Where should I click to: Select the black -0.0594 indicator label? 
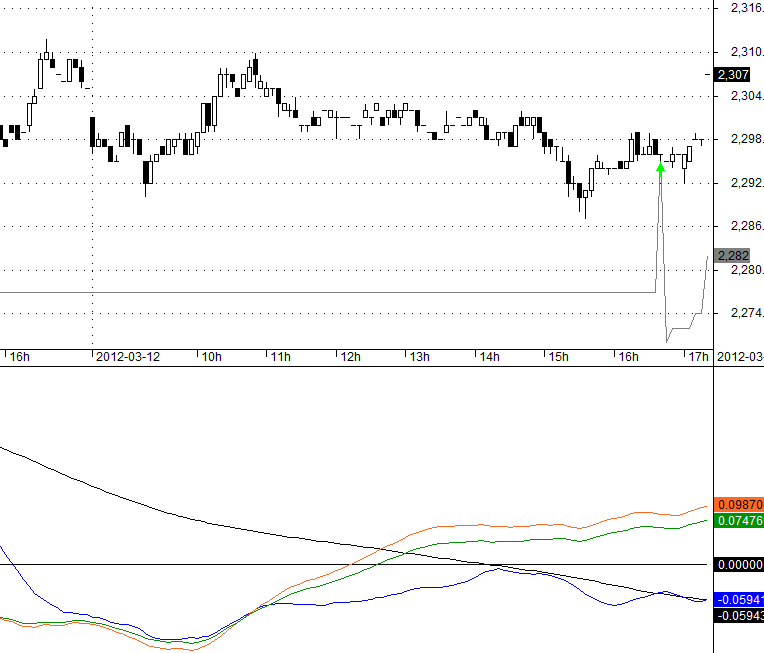[739, 615]
